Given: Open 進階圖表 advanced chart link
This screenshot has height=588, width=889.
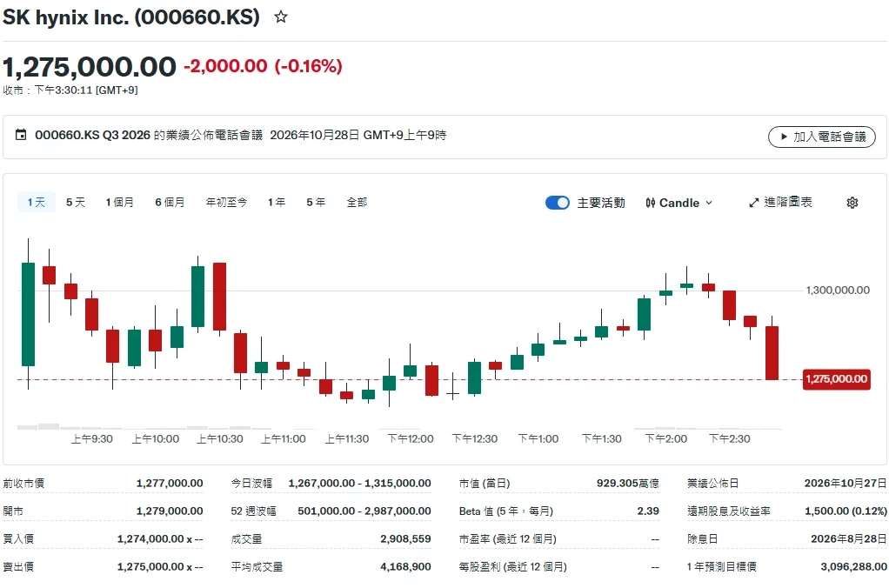Looking at the screenshot, I should coord(780,203).
